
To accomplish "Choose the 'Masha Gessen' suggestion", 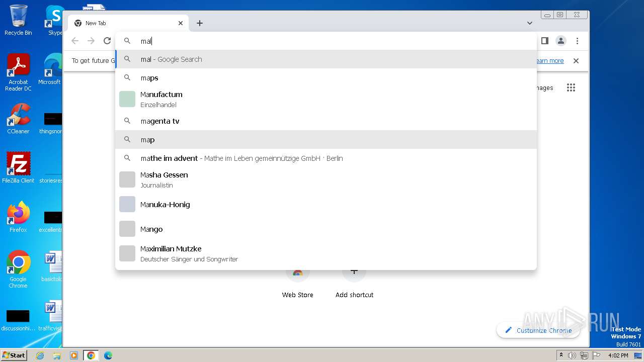I will (x=326, y=179).
